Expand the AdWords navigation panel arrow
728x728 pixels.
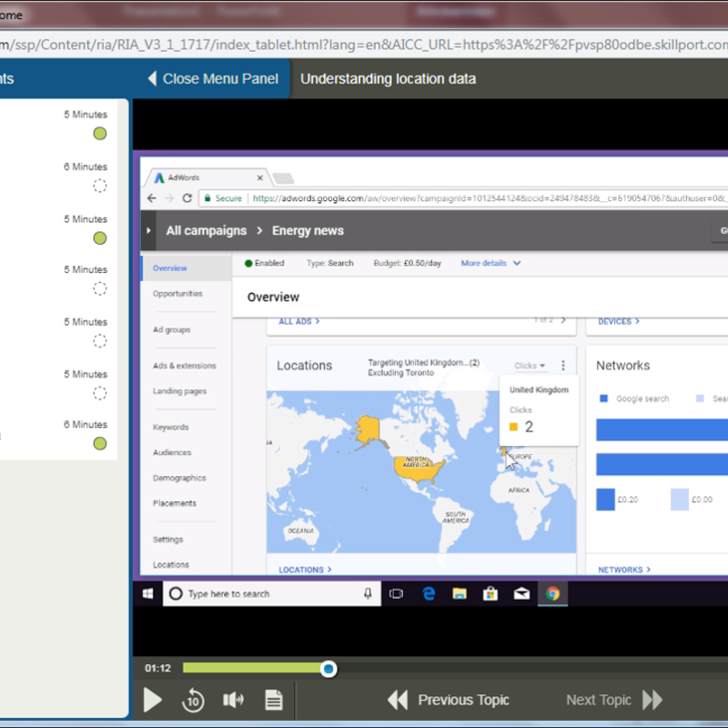tap(148, 230)
